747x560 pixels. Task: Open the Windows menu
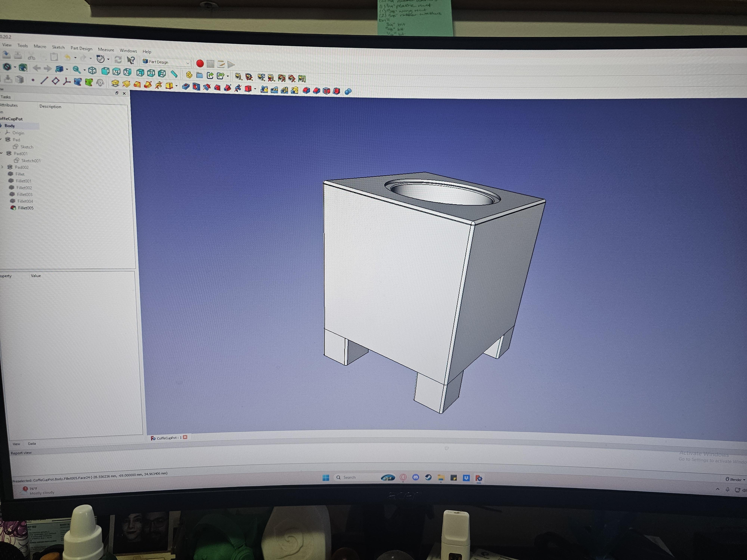coord(128,51)
